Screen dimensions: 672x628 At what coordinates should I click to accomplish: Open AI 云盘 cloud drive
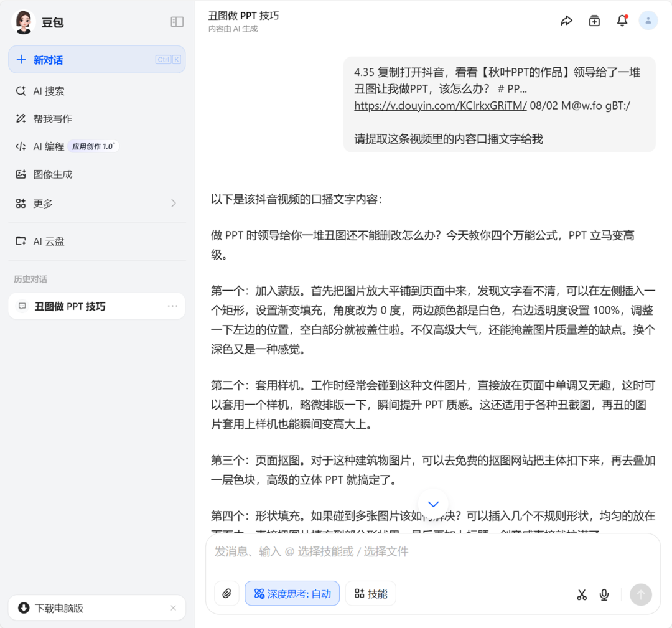[x=97, y=241]
